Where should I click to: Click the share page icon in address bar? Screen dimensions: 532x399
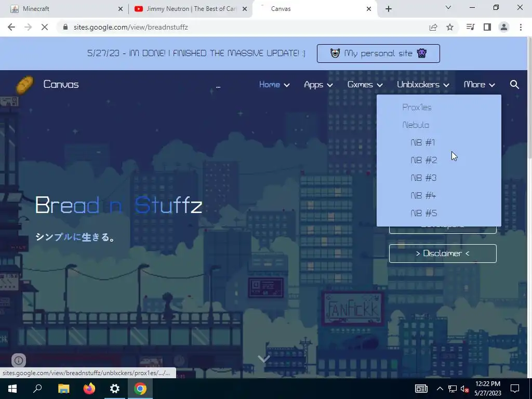coord(433,27)
